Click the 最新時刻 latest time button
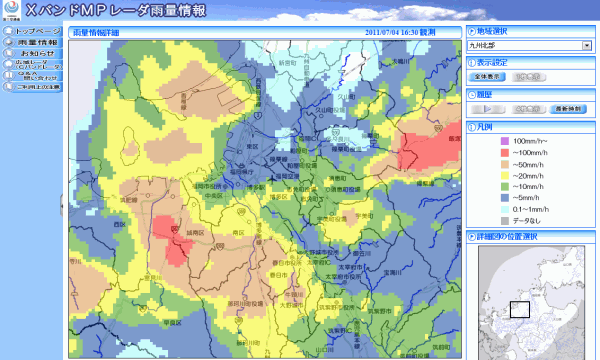 tap(568, 109)
